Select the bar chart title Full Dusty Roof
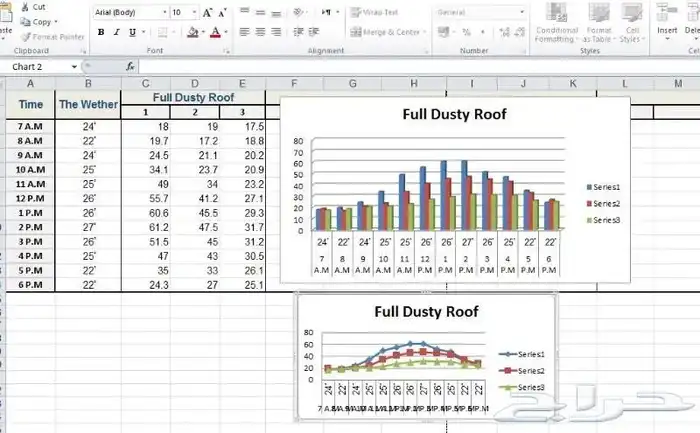This screenshot has height=433, width=700. tap(454, 114)
